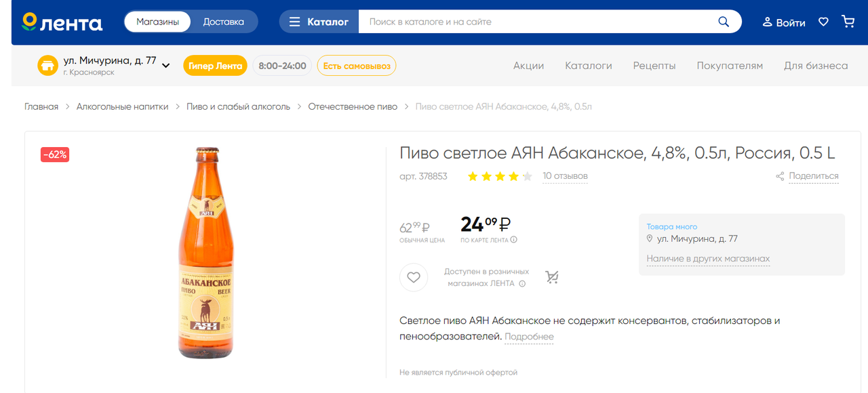Click Не является публичной офертой note
This screenshot has height=393, width=868.
[x=458, y=373]
